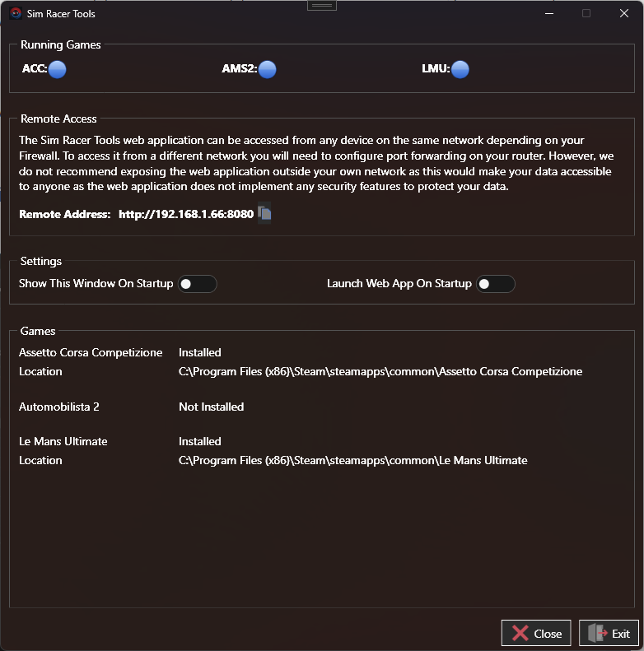Click the LMU: label
This screenshot has width=644, height=651.
click(x=436, y=68)
